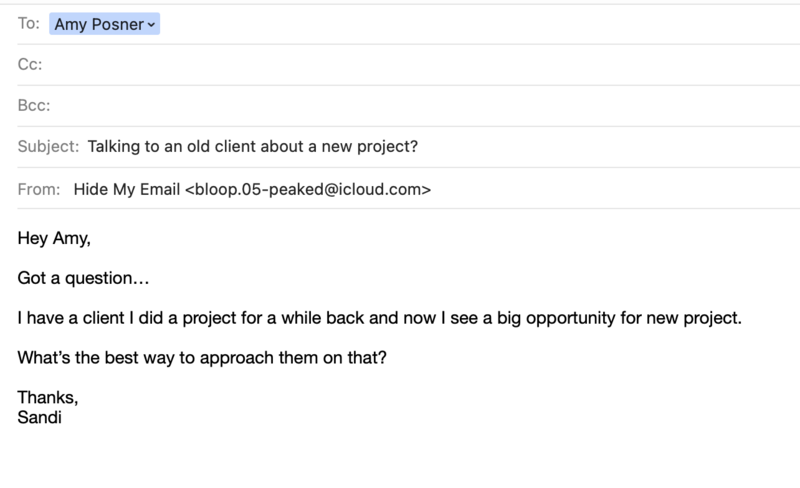
Task: Click the 'From:' field label
Action: (x=39, y=189)
